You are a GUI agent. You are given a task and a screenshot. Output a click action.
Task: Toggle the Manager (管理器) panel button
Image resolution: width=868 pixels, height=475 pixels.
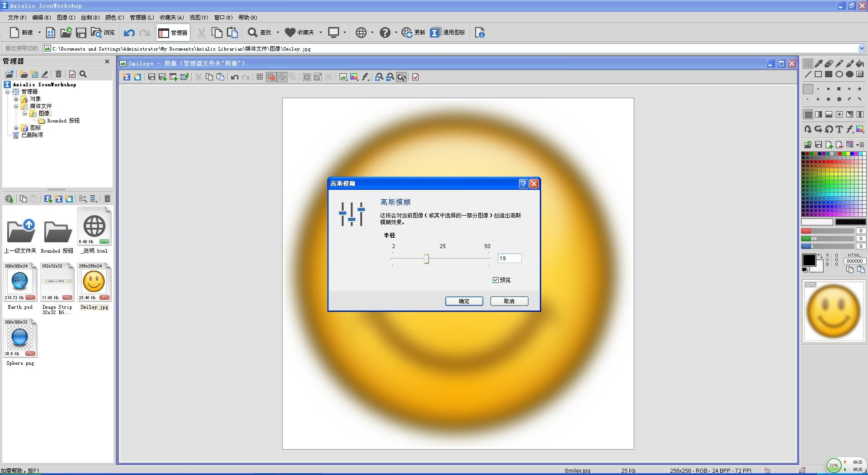[173, 33]
